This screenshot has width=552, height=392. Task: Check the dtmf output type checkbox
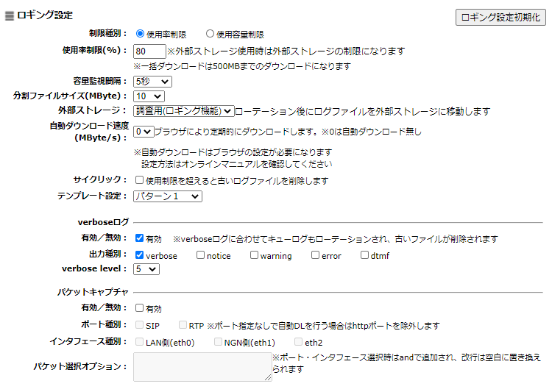tap(364, 254)
